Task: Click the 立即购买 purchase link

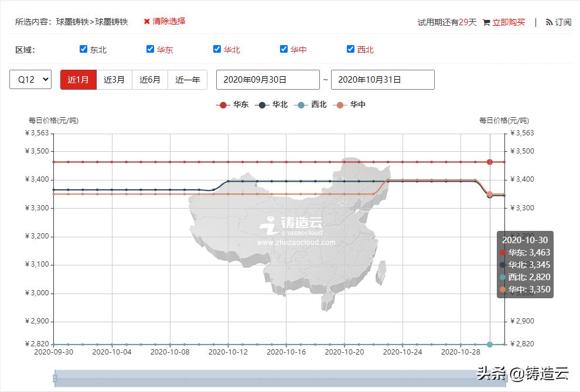Action: pos(507,22)
